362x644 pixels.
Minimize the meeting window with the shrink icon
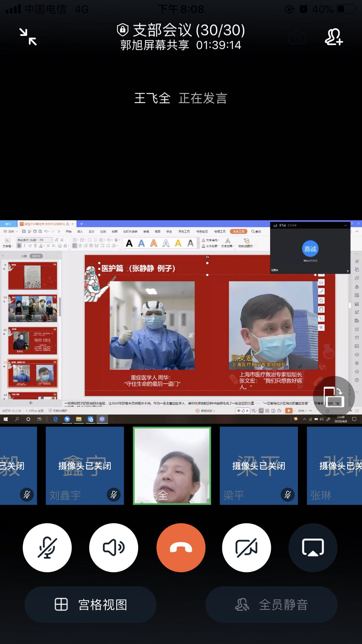28,37
